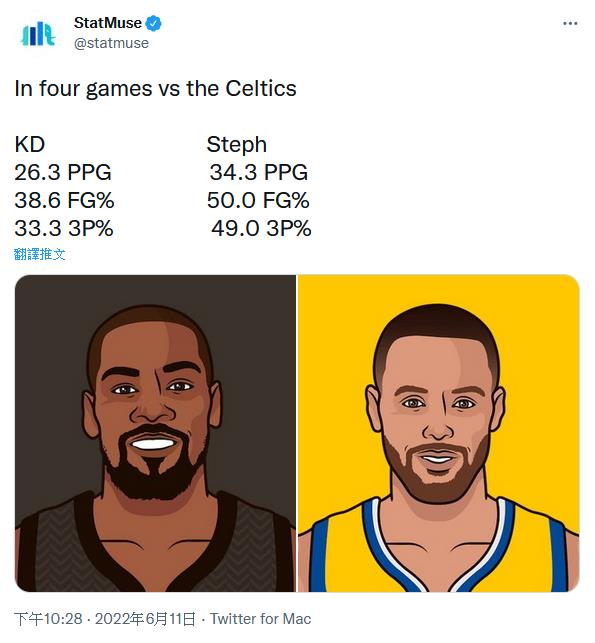Click the StatMuse profile avatar logo
This screenshot has width=595, height=643.
(x=38, y=34)
